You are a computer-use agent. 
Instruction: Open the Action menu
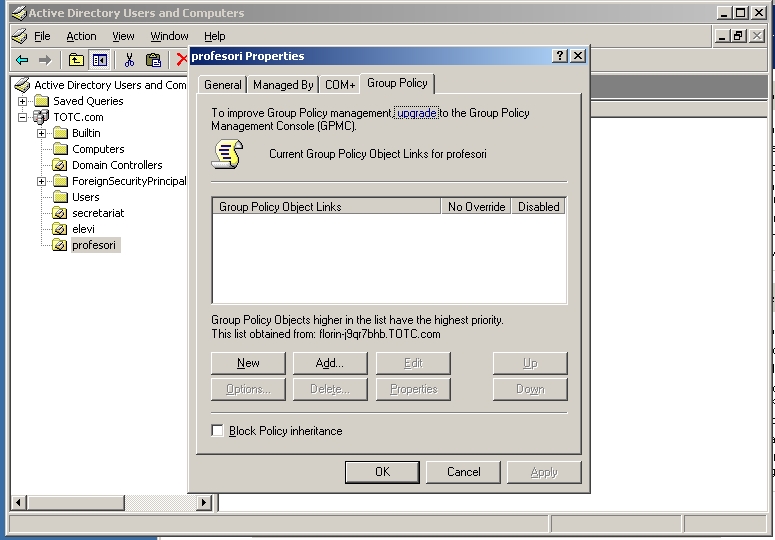81,36
